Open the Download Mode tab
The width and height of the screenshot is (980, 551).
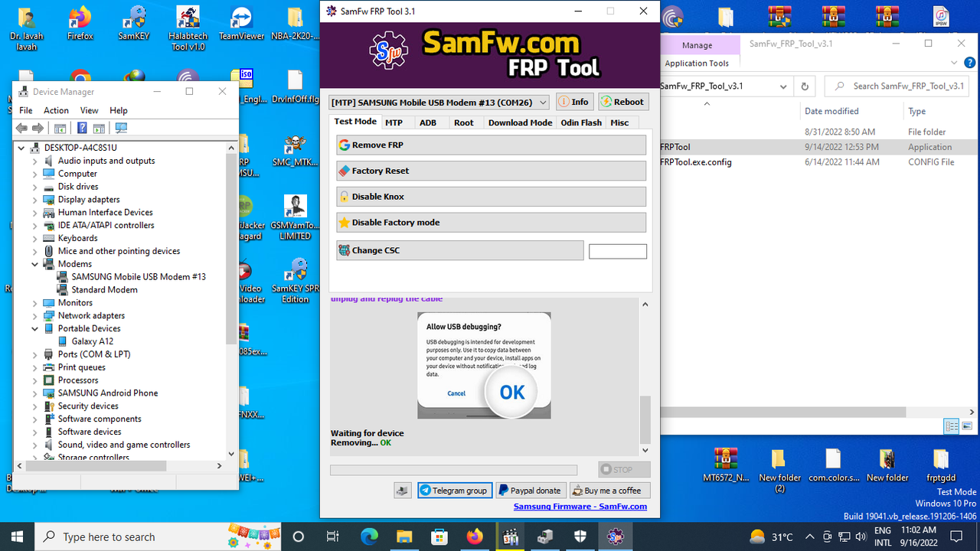(x=520, y=122)
